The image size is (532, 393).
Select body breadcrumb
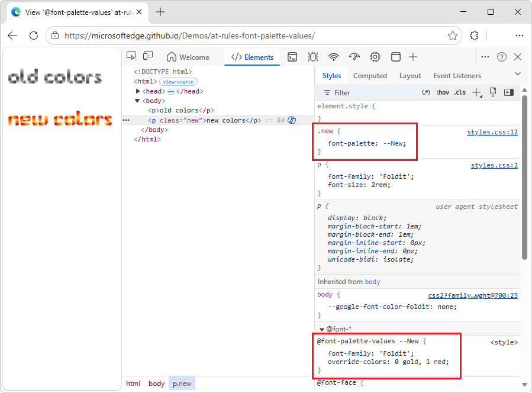click(156, 384)
